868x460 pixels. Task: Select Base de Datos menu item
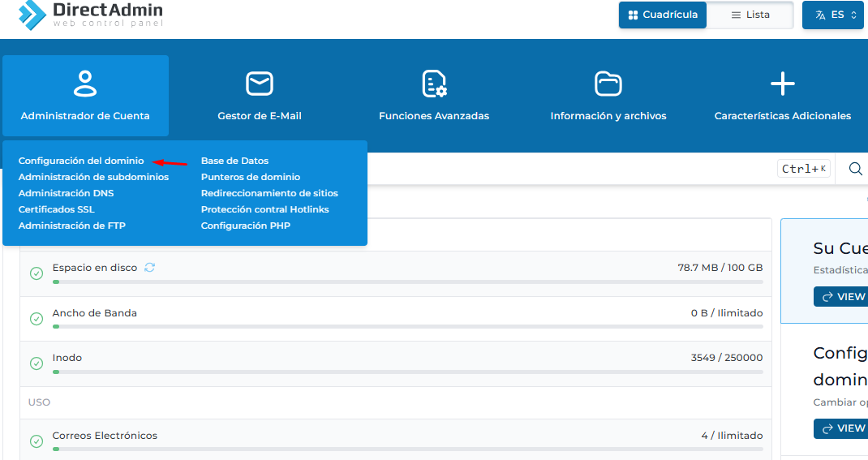(234, 161)
